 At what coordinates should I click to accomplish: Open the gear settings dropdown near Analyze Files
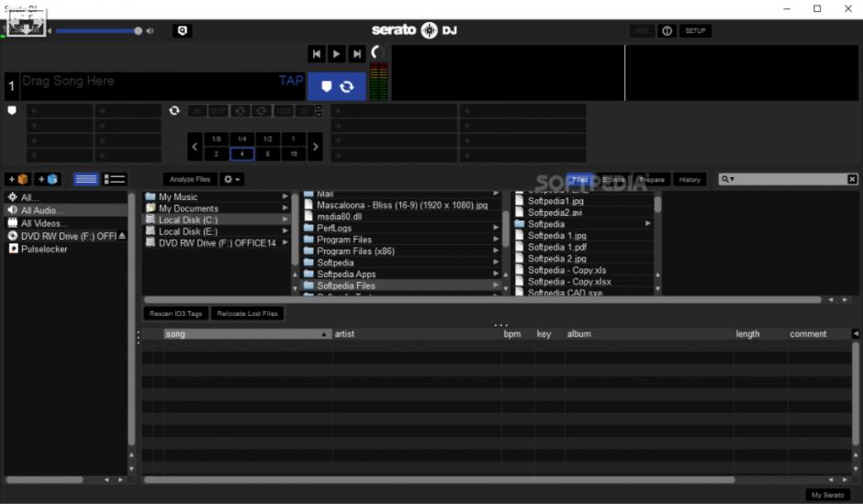231,179
